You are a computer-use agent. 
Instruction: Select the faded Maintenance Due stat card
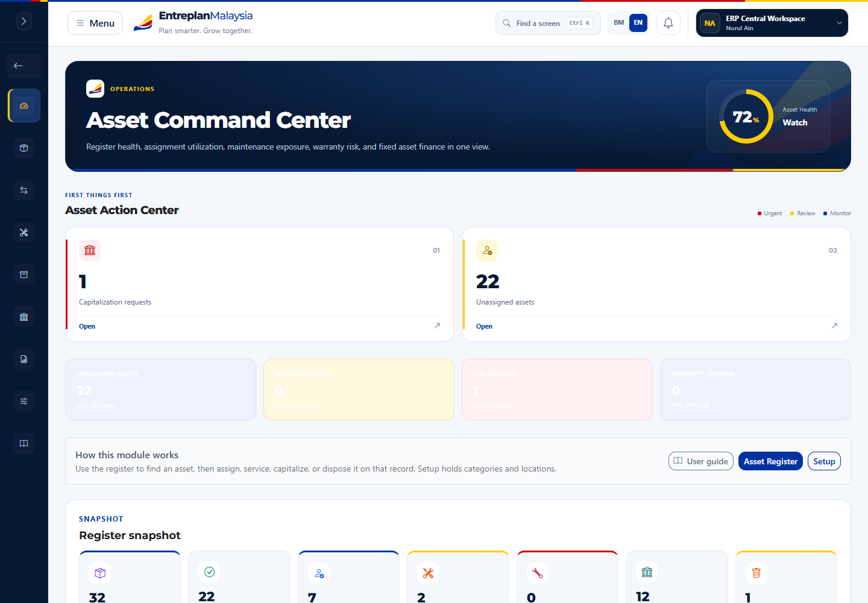(x=359, y=390)
